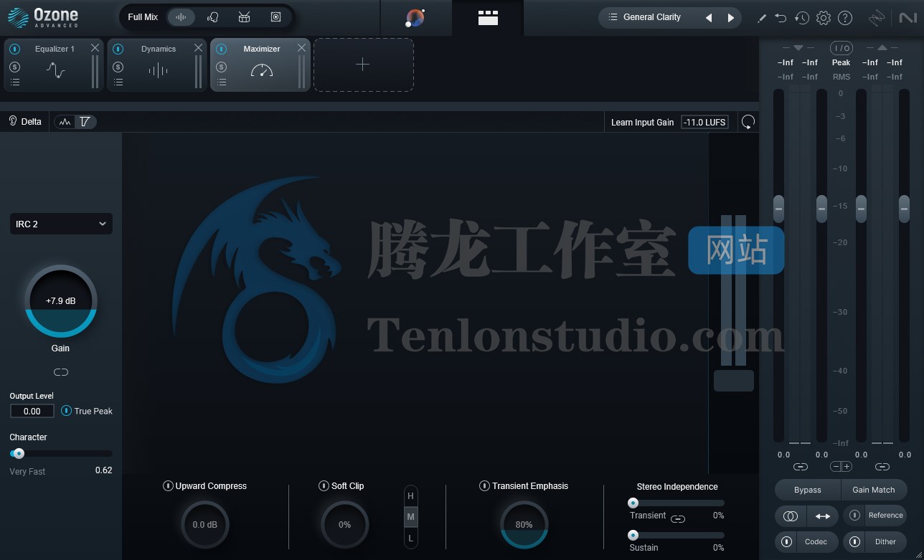
Task: Select Soft Clip L mode
Action: tap(411, 538)
